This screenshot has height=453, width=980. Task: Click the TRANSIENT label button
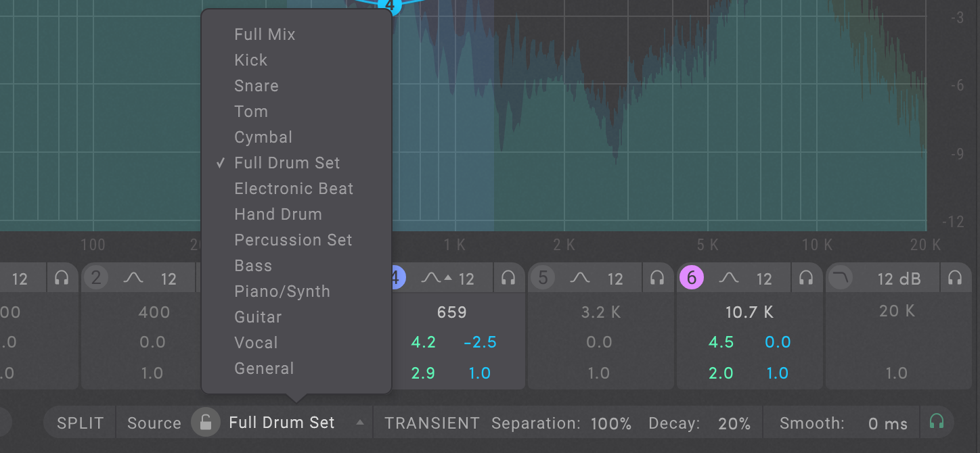point(432,423)
